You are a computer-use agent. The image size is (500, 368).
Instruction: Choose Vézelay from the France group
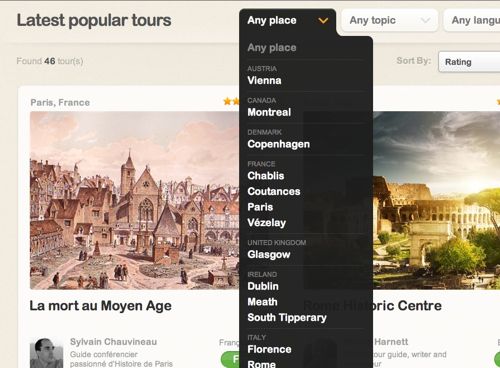click(267, 223)
